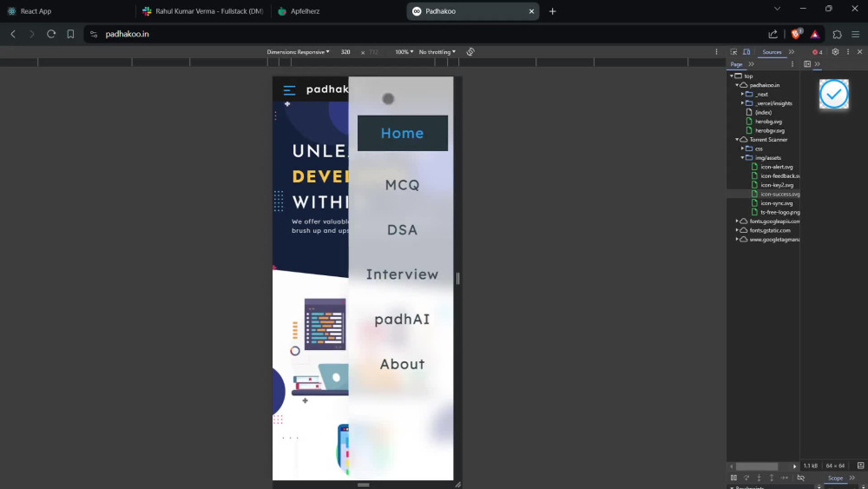Pause script execution button

733,478
